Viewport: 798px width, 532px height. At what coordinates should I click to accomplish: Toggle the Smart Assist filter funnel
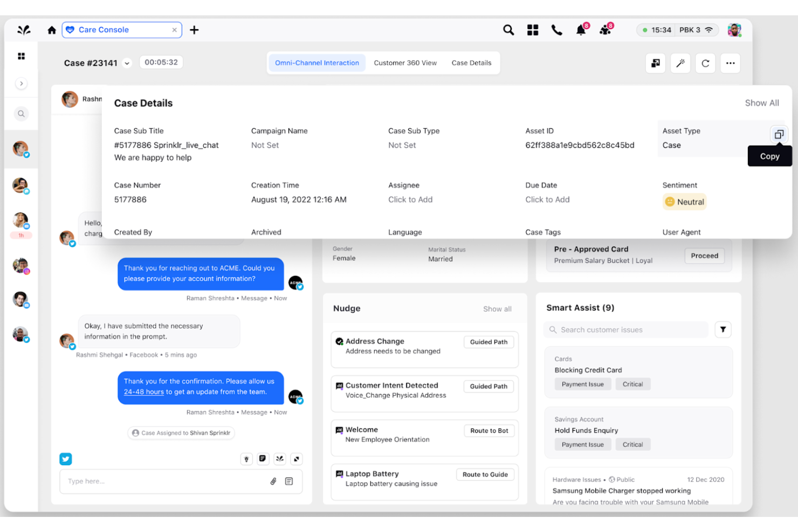[723, 329]
